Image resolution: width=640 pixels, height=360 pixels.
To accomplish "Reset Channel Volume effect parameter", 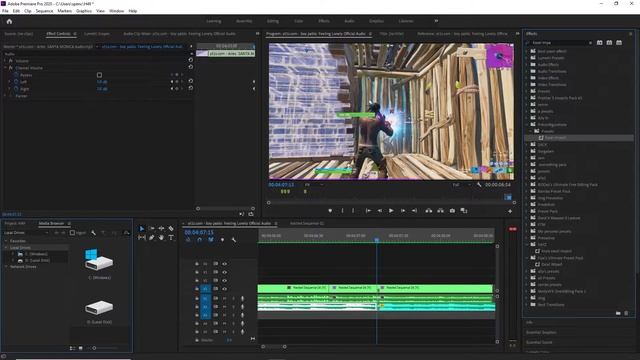I will coord(191,67).
